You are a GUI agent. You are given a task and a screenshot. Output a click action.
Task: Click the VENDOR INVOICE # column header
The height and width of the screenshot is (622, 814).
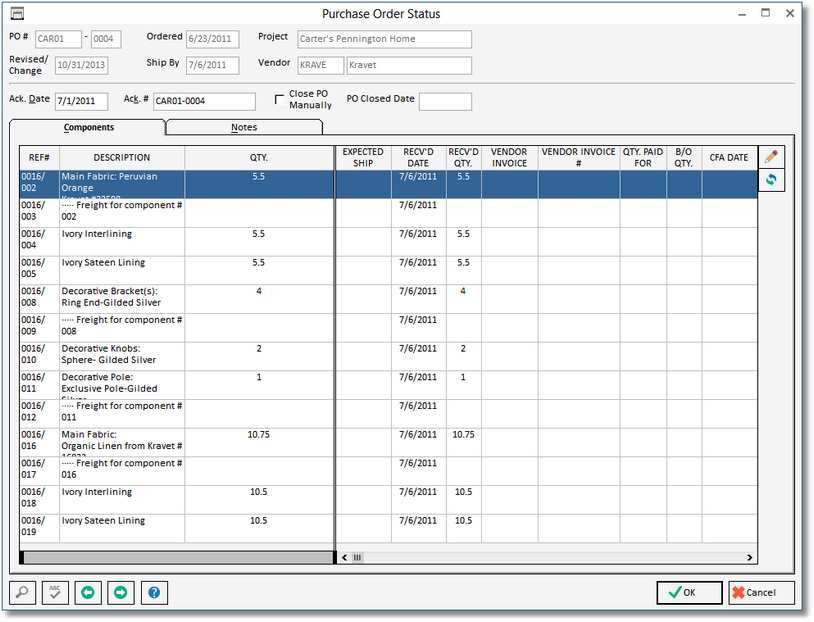pos(579,158)
